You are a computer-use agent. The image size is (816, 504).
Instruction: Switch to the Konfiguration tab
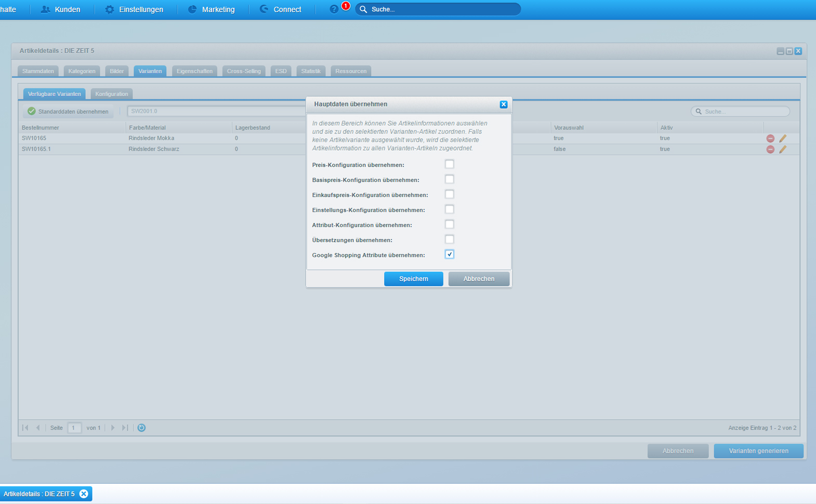(x=111, y=94)
